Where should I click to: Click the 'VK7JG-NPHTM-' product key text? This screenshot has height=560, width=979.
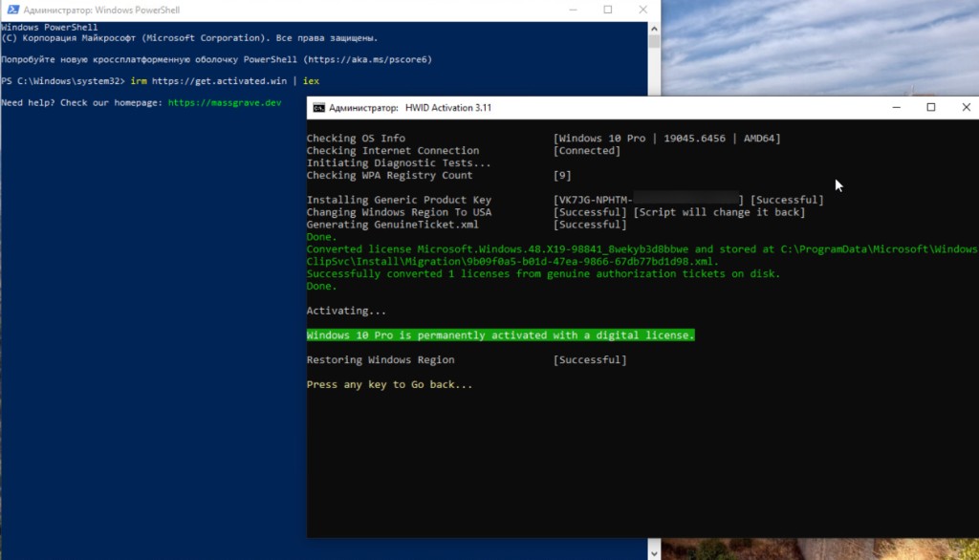596,200
